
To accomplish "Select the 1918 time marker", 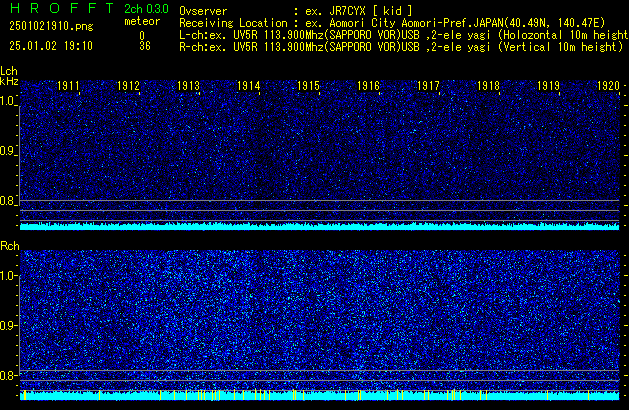I will click(488, 86).
